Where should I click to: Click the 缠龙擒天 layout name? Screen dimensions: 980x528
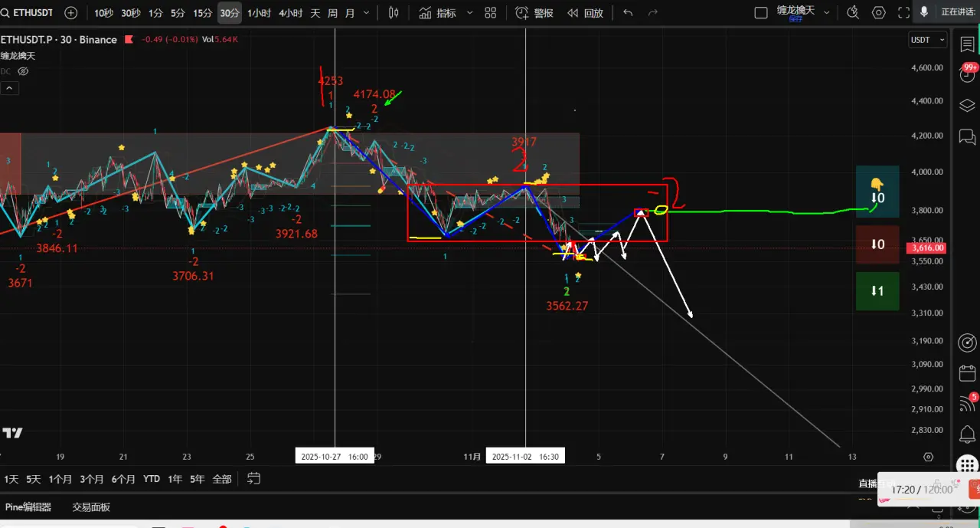795,12
